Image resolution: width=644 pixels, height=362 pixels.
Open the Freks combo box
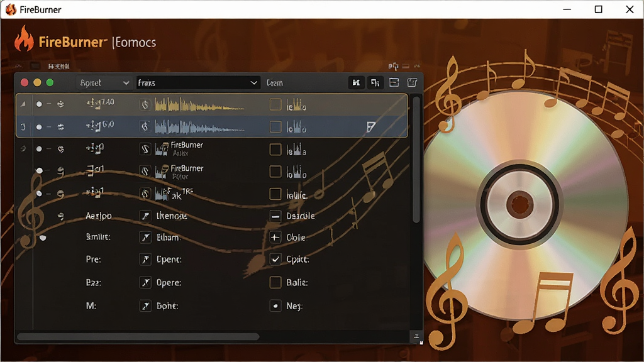tap(198, 83)
